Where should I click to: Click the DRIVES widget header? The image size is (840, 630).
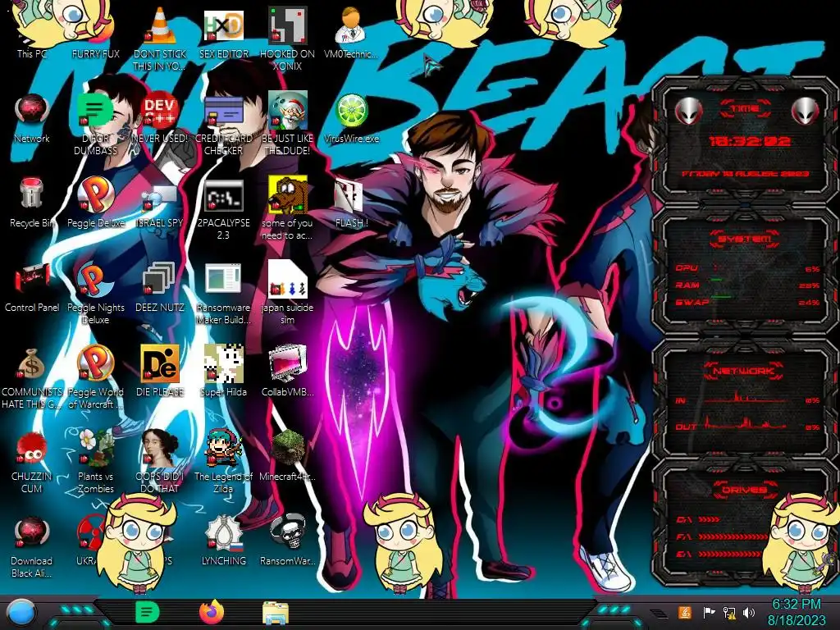[745, 490]
